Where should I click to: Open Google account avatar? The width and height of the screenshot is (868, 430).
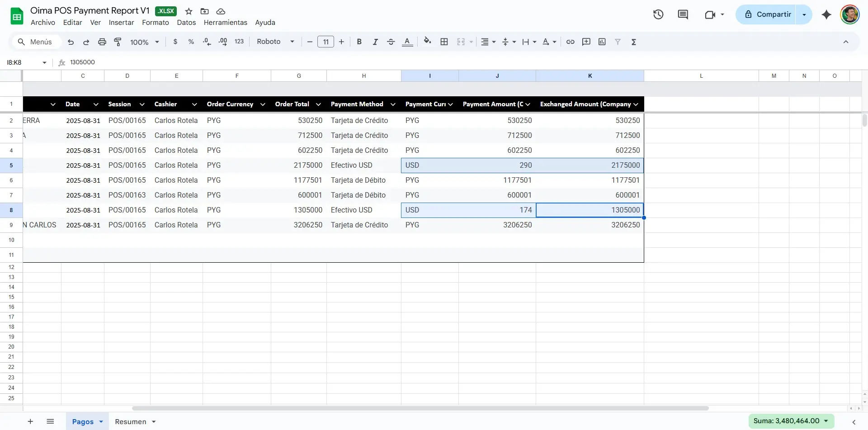coord(849,14)
